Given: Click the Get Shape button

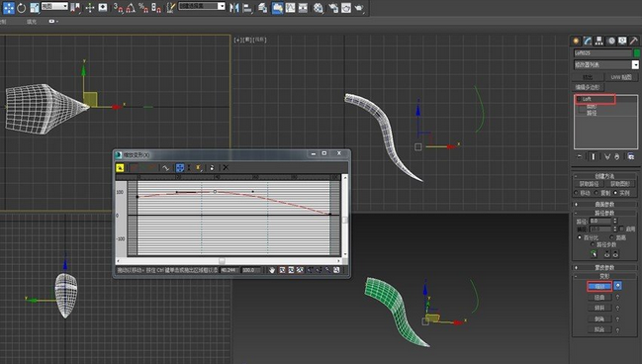Looking at the screenshot, I should click(620, 184).
